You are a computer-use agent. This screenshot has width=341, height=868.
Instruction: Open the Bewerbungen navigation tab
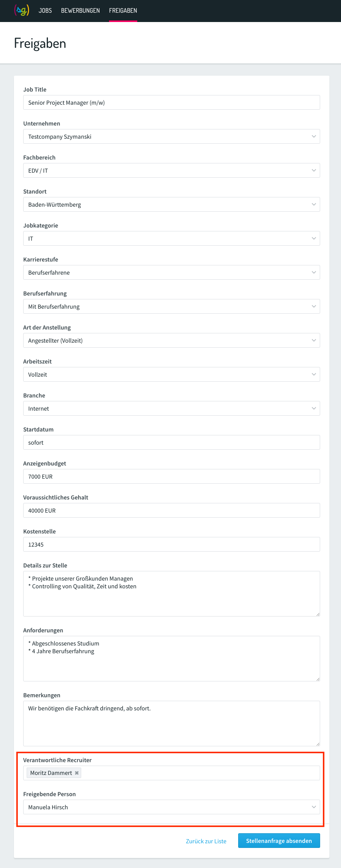point(80,10)
